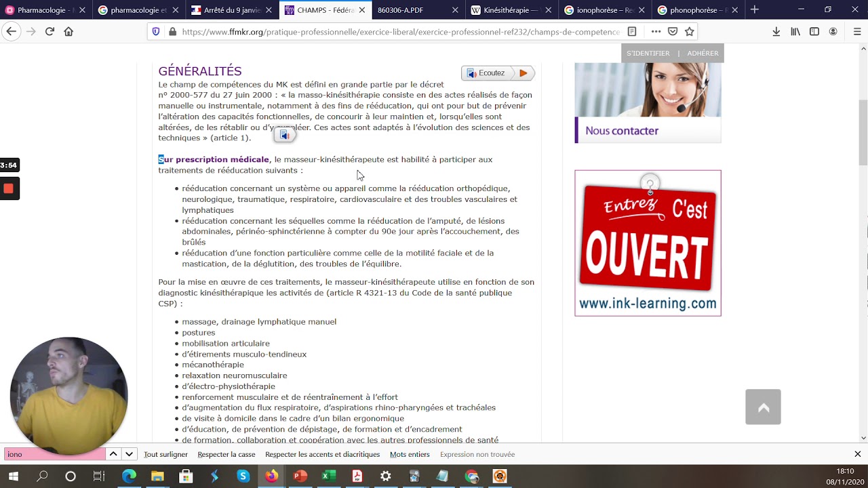
Task: Open the Firefox library
Action: tap(795, 31)
